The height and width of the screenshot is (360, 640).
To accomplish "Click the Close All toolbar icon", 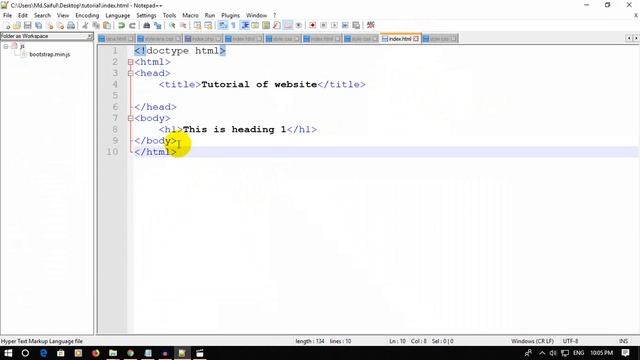I will click(x=60, y=25).
